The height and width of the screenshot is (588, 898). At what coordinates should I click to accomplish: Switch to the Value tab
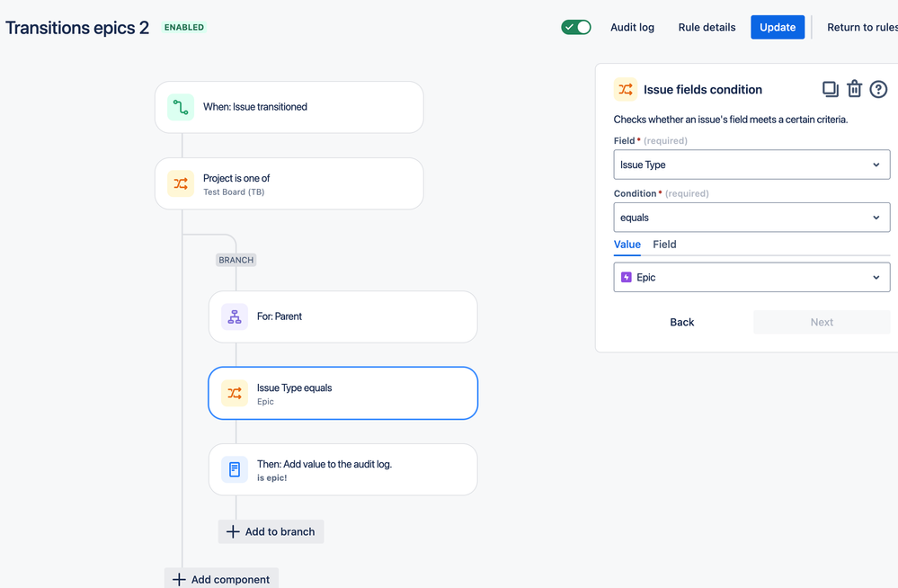coord(627,245)
